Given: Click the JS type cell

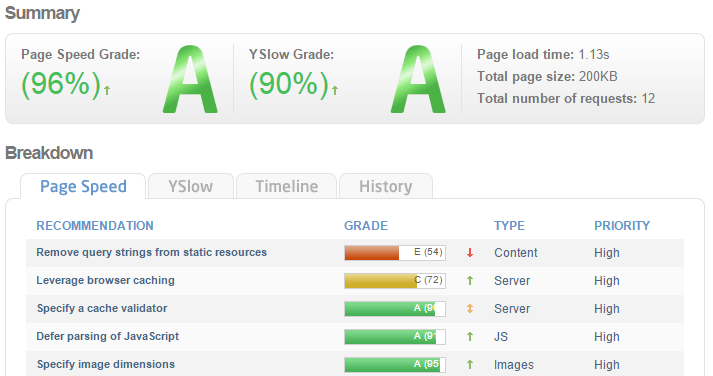Looking at the screenshot, I should pos(501,336).
